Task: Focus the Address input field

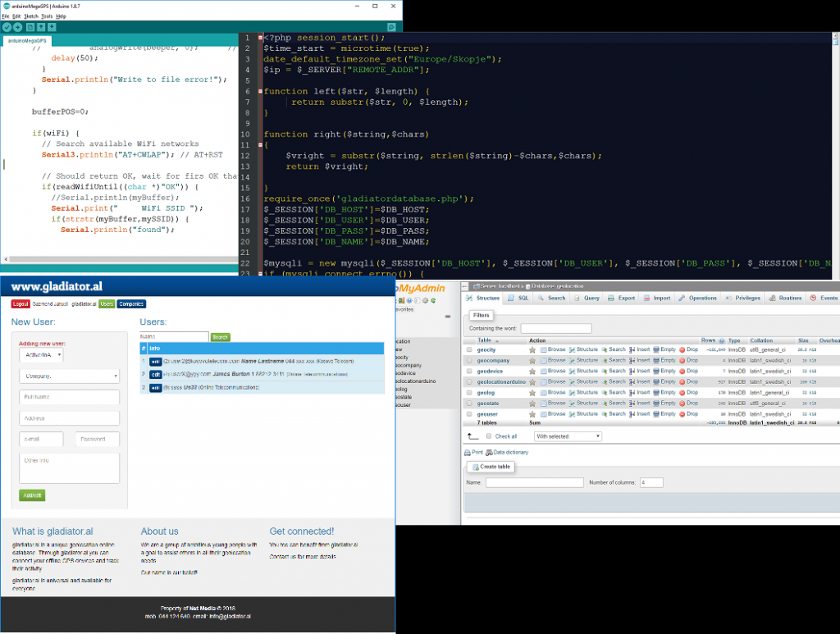Action: click(x=69, y=418)
